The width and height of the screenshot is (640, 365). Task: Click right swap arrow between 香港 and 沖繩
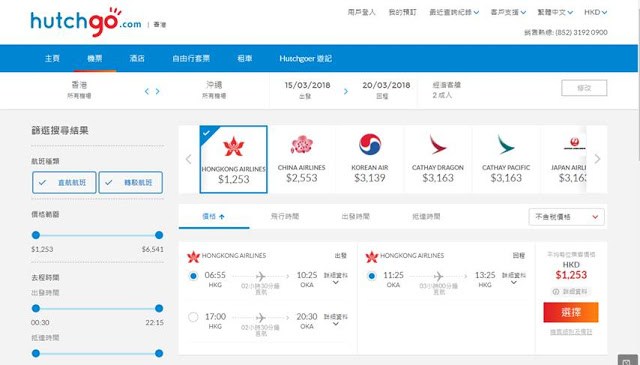[x=158, y=91]
